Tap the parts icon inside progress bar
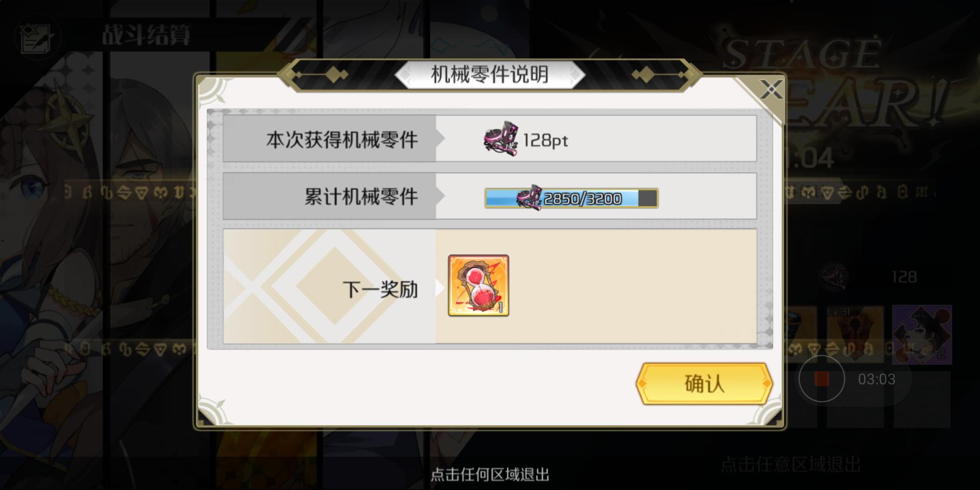 [529, 197]
